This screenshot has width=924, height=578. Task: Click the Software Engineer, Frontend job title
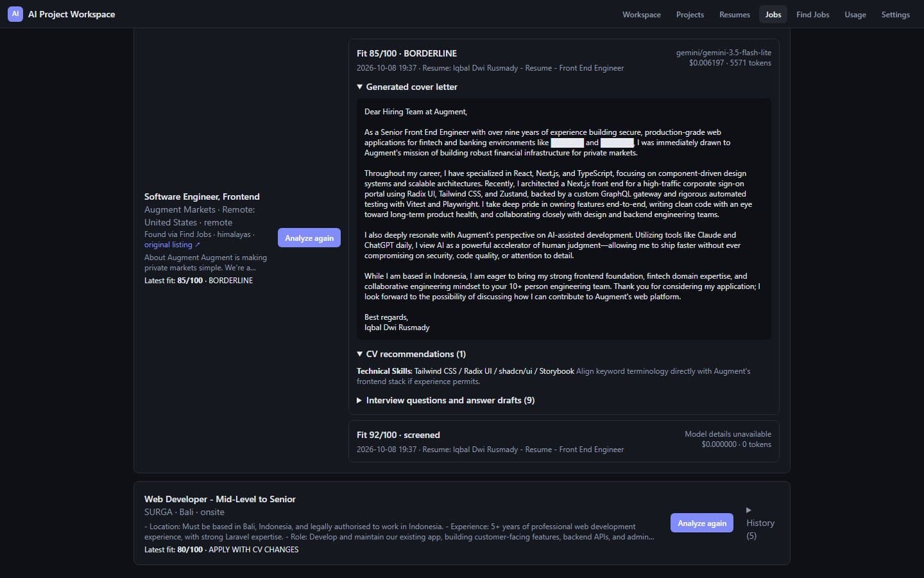[202, 197]
